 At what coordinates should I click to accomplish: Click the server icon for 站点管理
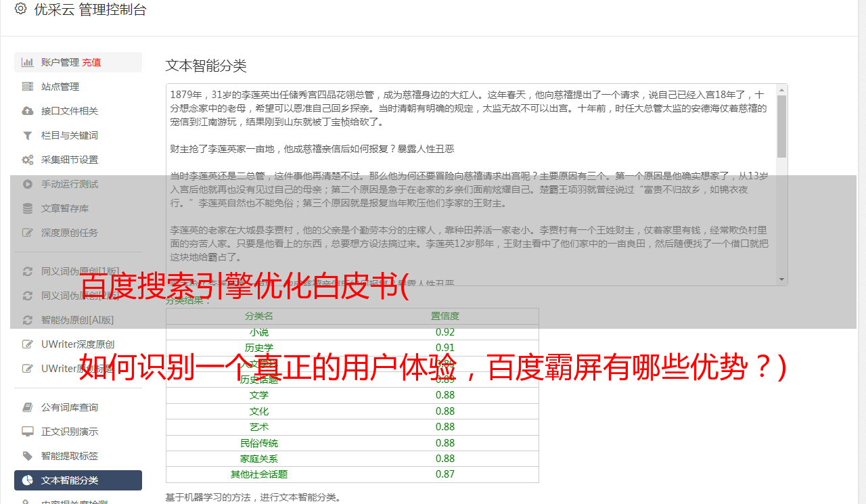[x=28, y=87]
